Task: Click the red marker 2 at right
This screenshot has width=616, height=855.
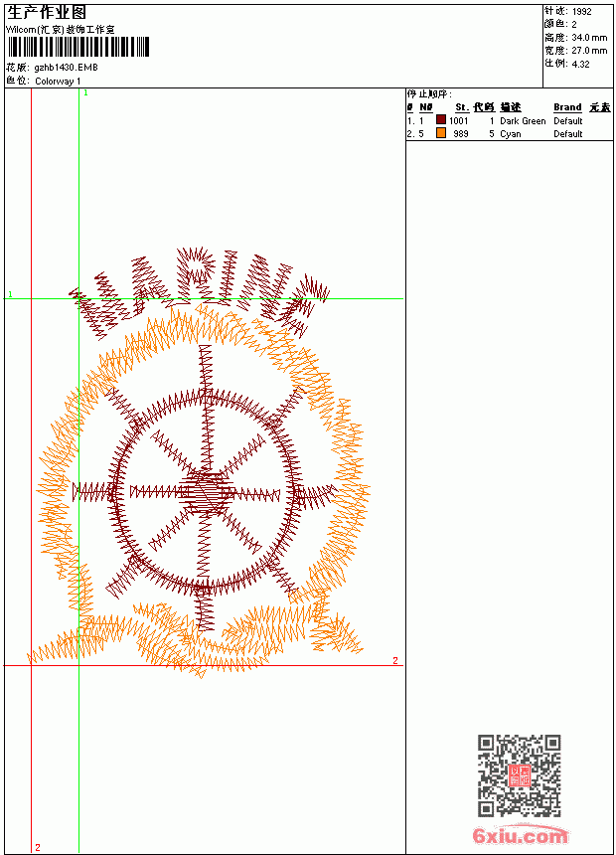Action: click(x=395, y=660)
